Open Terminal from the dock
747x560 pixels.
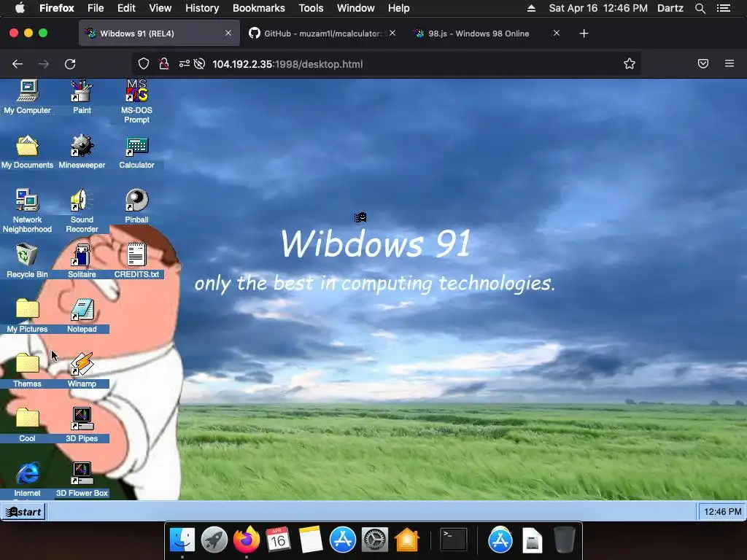[453, 540]
